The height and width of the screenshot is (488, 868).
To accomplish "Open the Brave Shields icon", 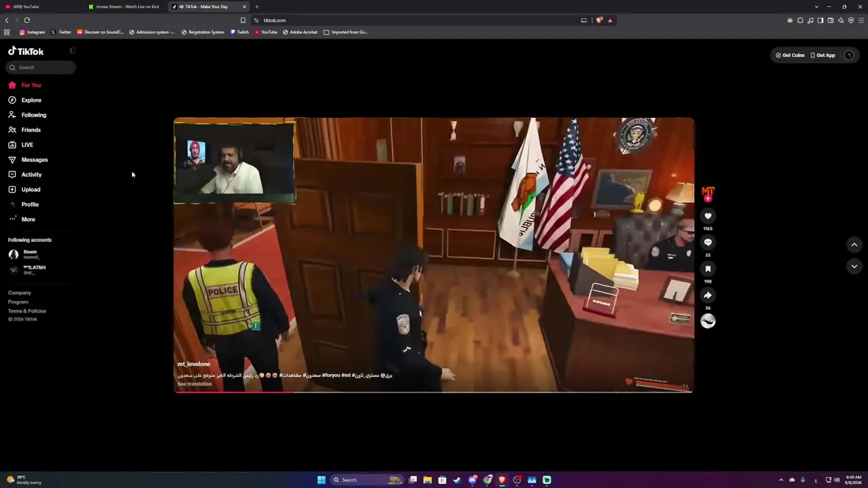I will (599, 20).
